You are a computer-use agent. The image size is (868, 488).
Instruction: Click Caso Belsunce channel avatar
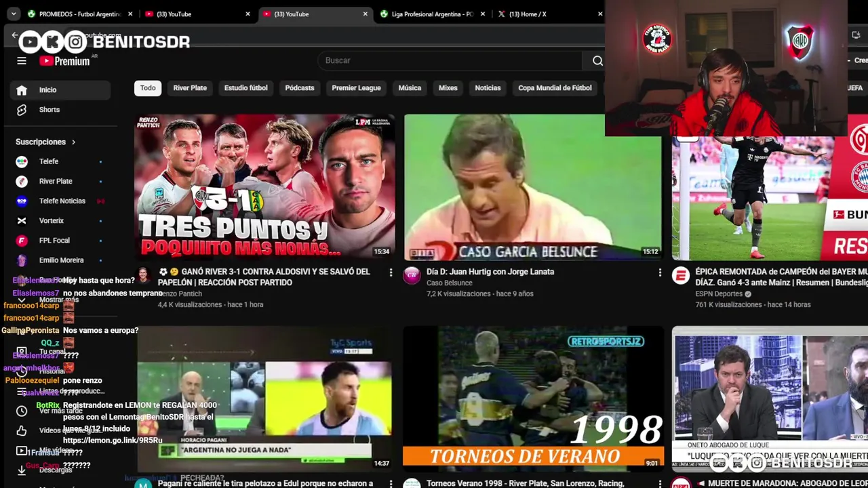pyautogui.click(x=412, y=275)
